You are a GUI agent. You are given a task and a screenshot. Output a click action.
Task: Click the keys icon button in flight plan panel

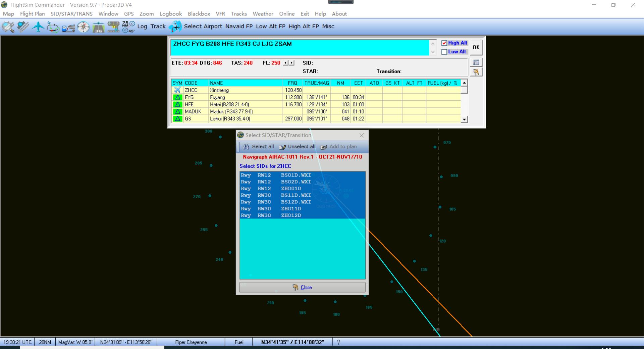point(476,72)
